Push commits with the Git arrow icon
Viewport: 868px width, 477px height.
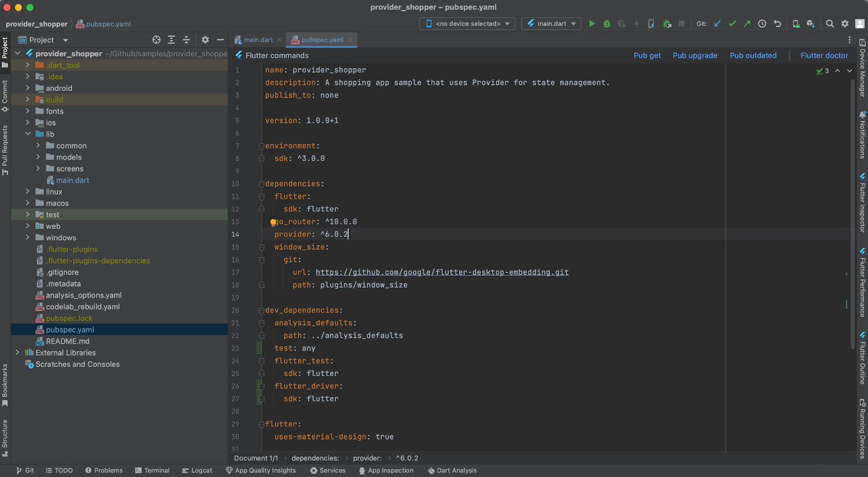tap(747, 24)
